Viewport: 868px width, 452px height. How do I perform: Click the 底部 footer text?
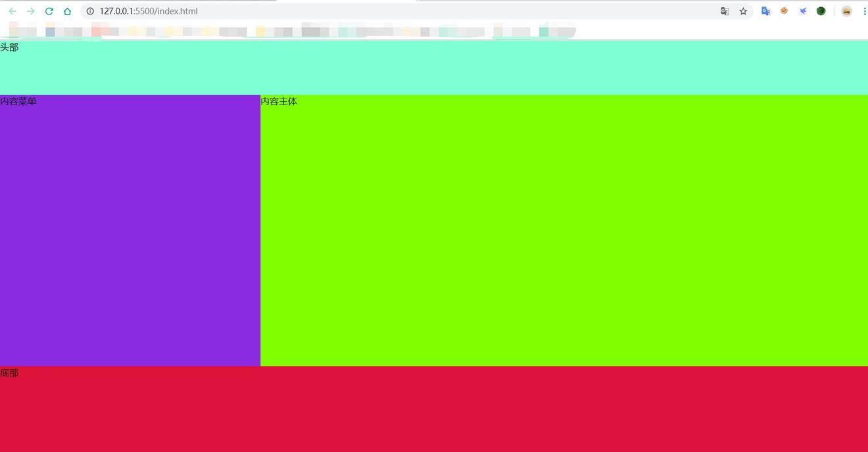pyautogui.click(x=9, y=373)
